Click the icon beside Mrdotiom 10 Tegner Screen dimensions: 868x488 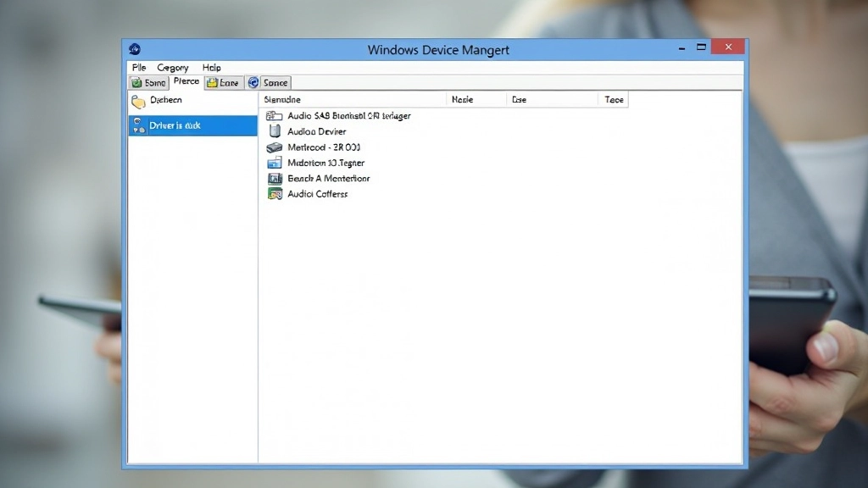275,163
